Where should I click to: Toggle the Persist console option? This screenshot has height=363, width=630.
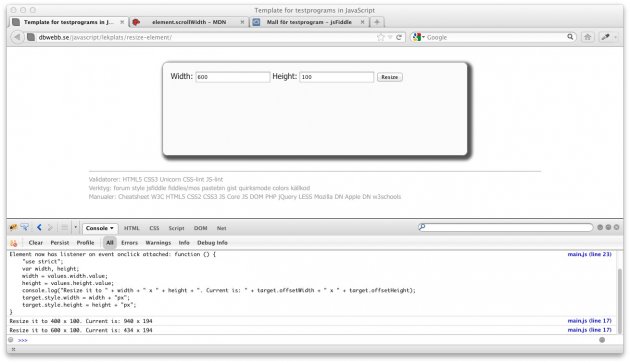(x=59, y=243)
